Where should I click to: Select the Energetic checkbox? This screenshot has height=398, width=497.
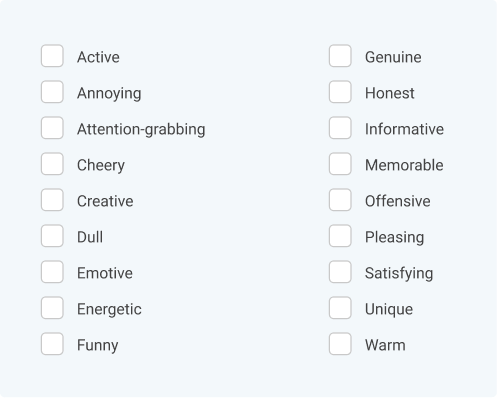(52, 308)
